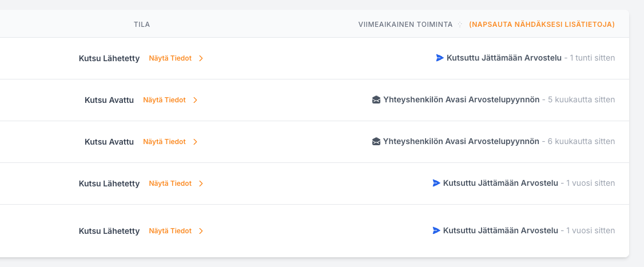
Task: Expand the chevron in the last row
Action: click(201, 231)
